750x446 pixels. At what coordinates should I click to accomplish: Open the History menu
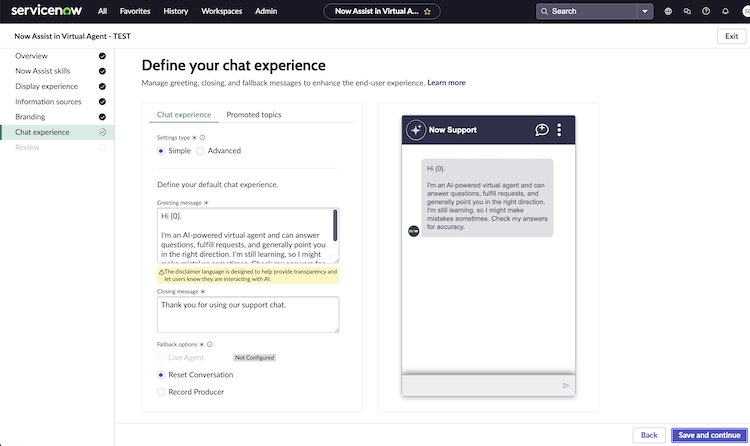point(176,11)
